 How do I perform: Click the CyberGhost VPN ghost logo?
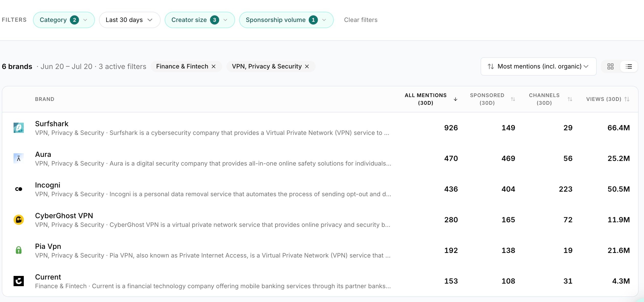[x=19, y=220]
